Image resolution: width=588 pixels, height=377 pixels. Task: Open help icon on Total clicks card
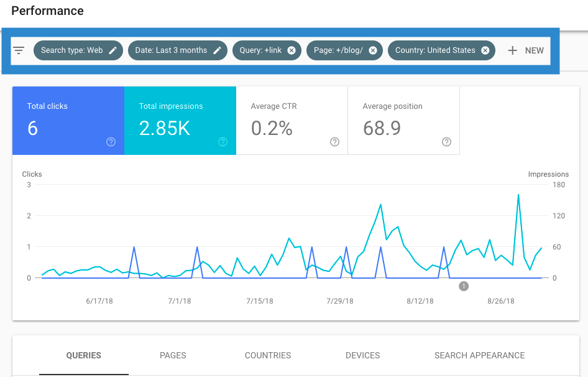coord(111,142)
